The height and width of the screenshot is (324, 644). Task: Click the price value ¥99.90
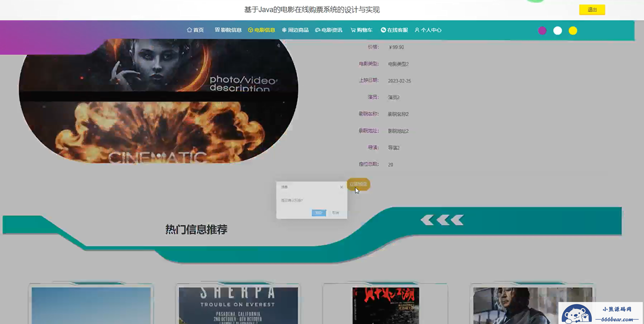(396, 47)
